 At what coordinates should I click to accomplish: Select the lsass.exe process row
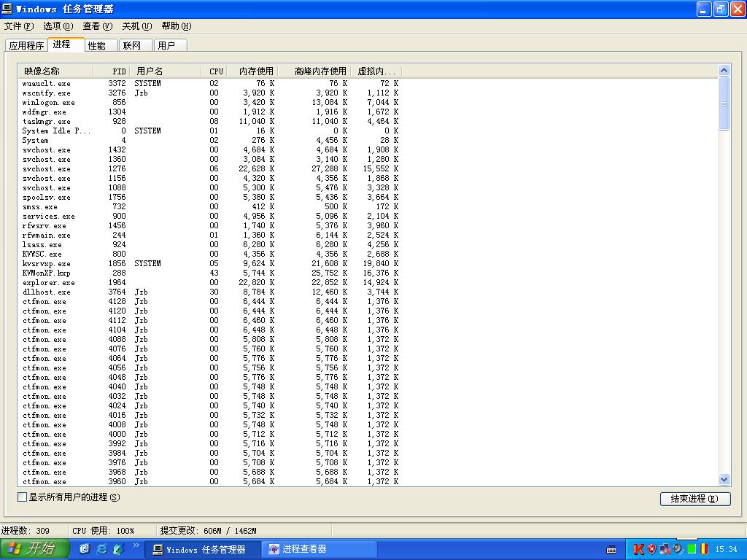[209, 245]
